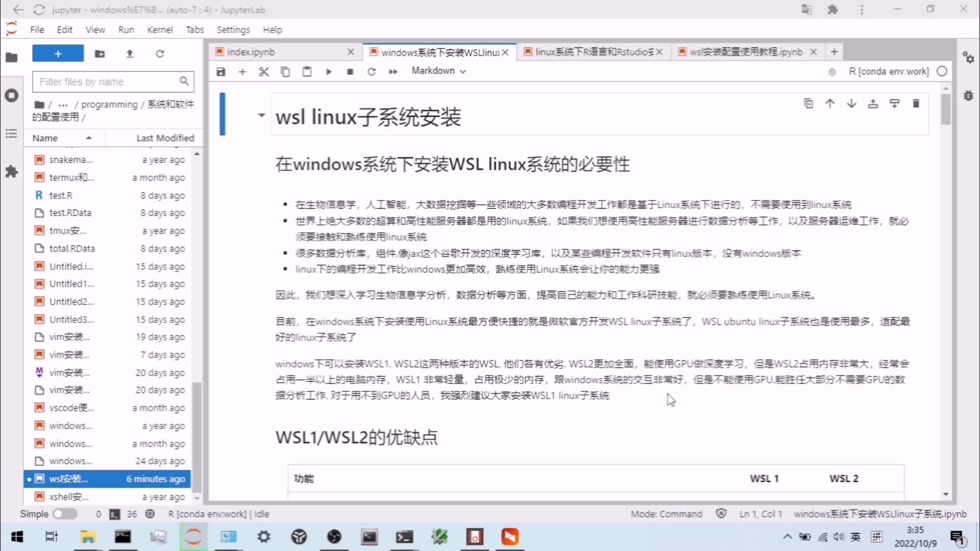Open the Markdown cell type dropdown
Viewport: 980px width, 551px height.
[439, 71]
